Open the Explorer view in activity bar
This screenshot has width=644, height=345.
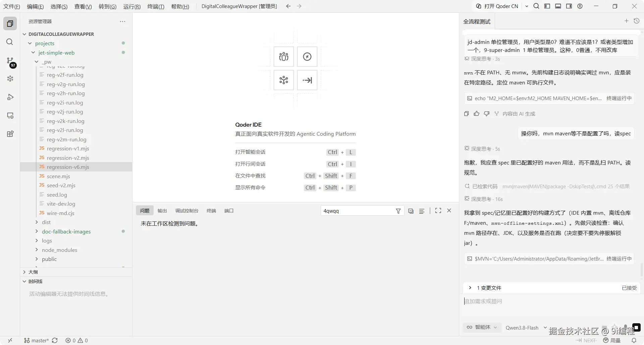10,23
